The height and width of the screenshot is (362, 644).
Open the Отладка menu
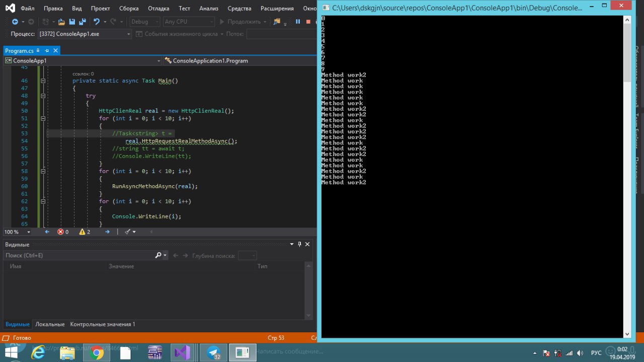158,9
